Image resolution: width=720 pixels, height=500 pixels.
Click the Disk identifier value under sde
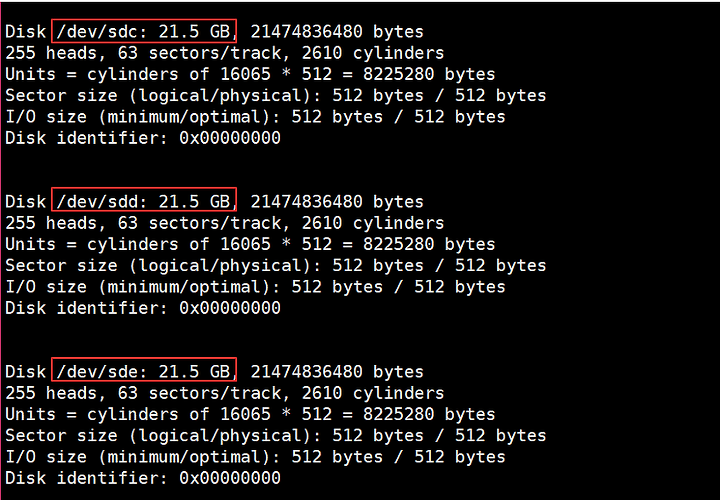230,478
